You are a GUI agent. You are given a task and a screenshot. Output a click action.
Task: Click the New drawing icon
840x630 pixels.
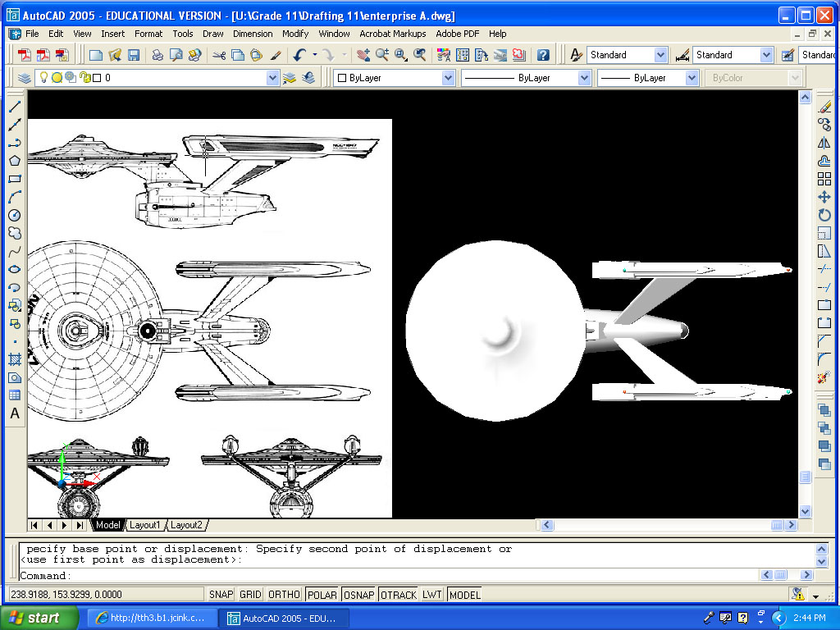(x=96, y=55)
